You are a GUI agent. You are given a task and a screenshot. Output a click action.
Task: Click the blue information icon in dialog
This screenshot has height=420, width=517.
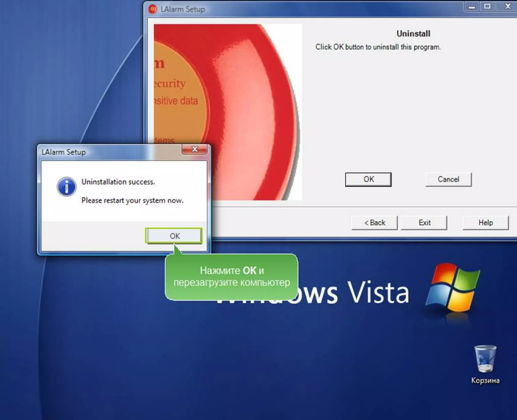pyautogui.click(x=66, y=186)
